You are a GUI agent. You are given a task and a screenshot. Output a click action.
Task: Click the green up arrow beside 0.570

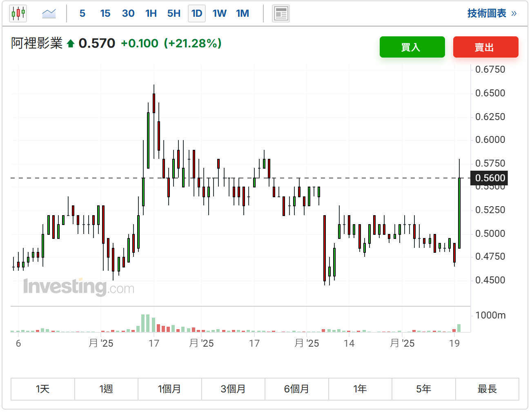(x=71, y=43)
